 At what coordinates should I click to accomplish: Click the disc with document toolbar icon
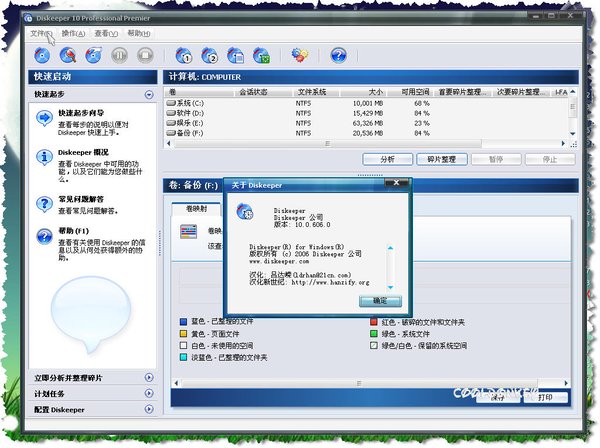coord(236,55)
